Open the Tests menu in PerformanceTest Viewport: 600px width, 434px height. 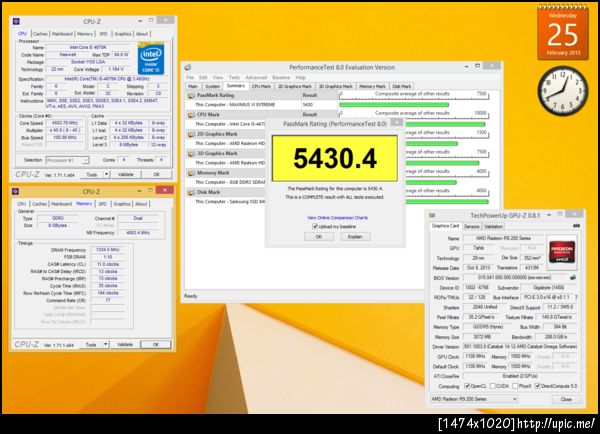(234, 77)
